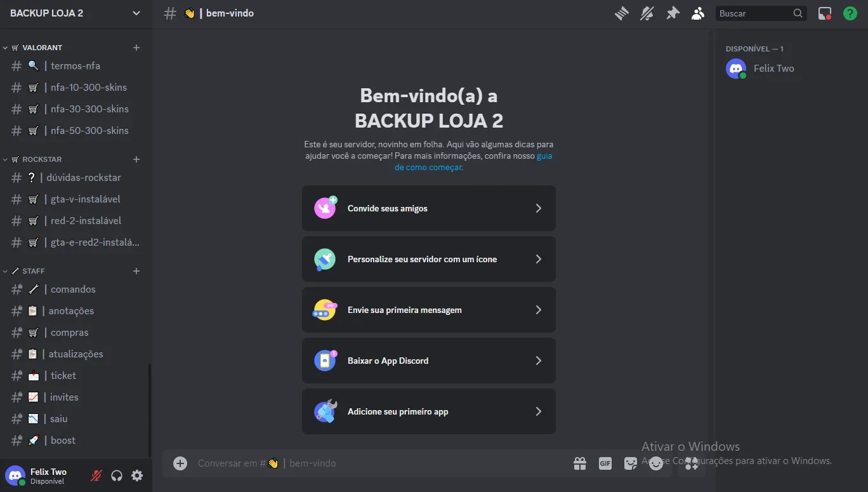Open the dúvidas-rockstar channel
The height and width of the screenshot is (492, 868).
76,178
